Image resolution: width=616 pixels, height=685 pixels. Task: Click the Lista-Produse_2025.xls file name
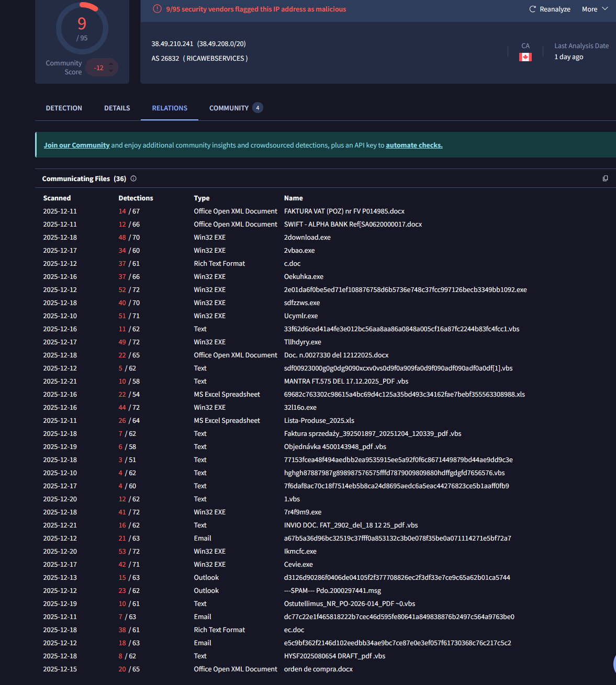click(319, 421)
